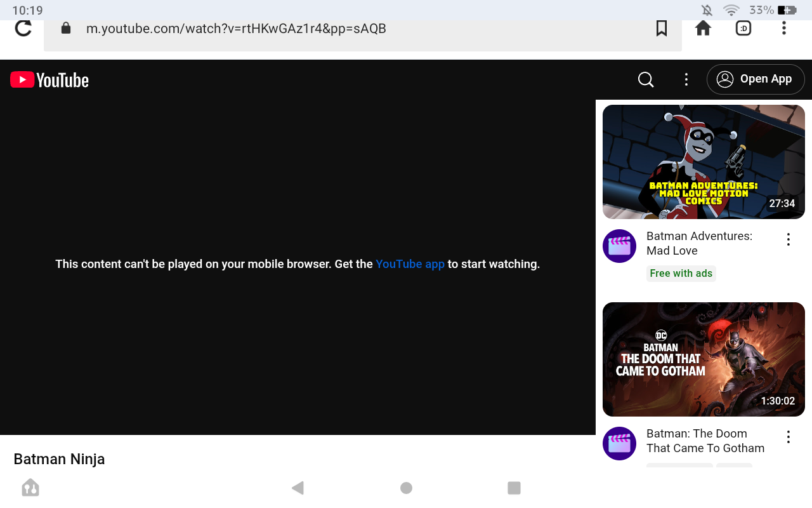Tap the house icon in the navigation bar

pyautogui.click(x=30, y=487)
